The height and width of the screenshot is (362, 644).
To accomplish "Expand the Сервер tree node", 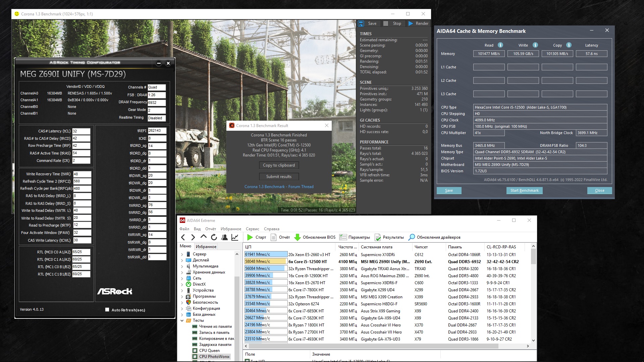I will pos(182,254).
